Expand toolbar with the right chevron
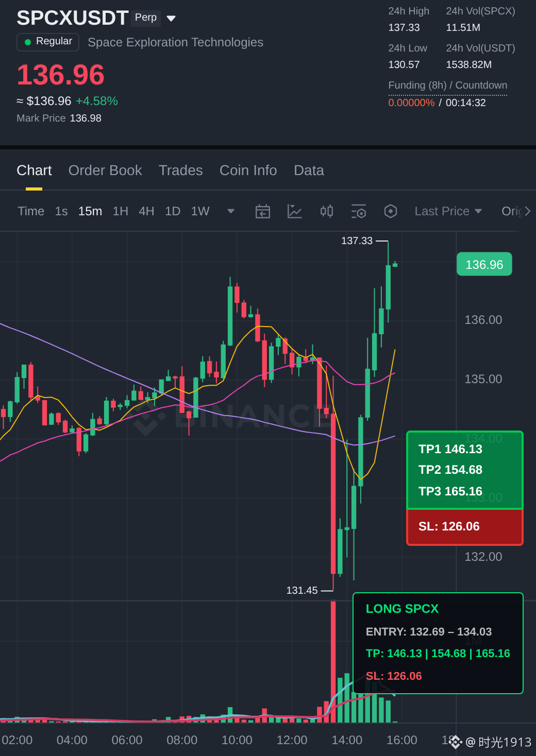Viewport: 536px width, 756px height. [x=527, y=211]
